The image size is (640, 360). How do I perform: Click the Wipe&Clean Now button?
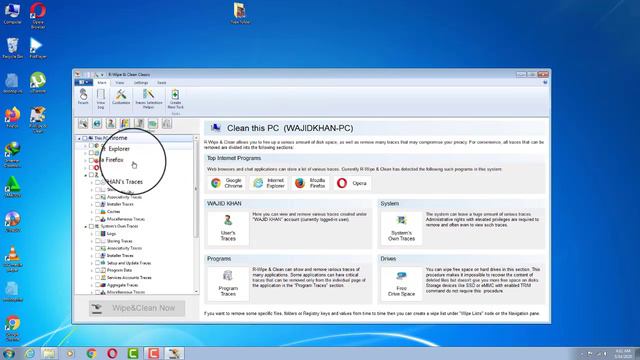(x=137, y=308)
